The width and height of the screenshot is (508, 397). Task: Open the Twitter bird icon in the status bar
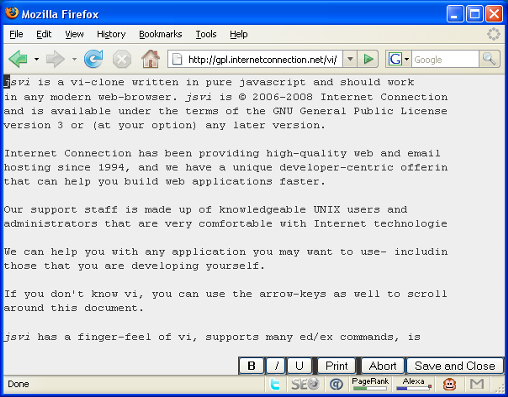coord(275,384)
